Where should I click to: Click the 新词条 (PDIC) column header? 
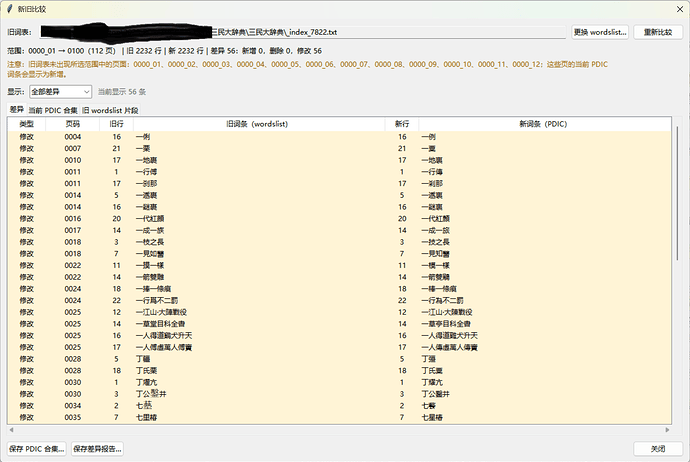[545, 124]
